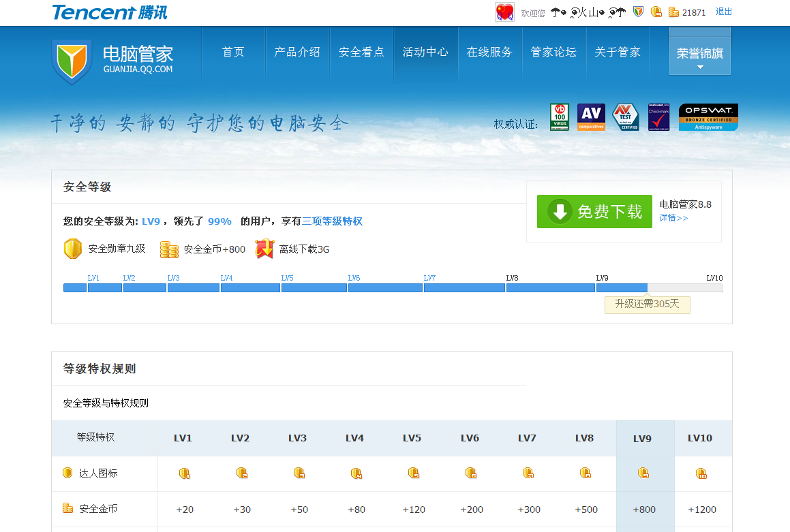Click the +20 cell in the 安全金币 row
790x532 pixels.
coord(185,510)
